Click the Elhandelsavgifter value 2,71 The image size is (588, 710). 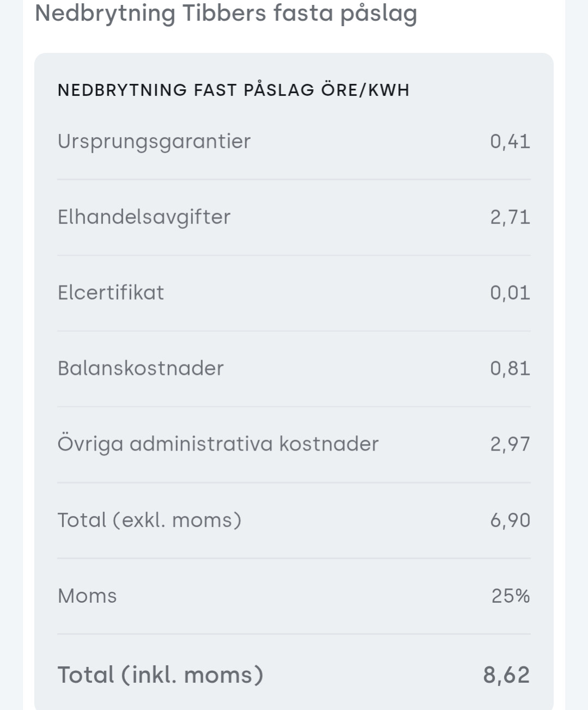point(510,217)
